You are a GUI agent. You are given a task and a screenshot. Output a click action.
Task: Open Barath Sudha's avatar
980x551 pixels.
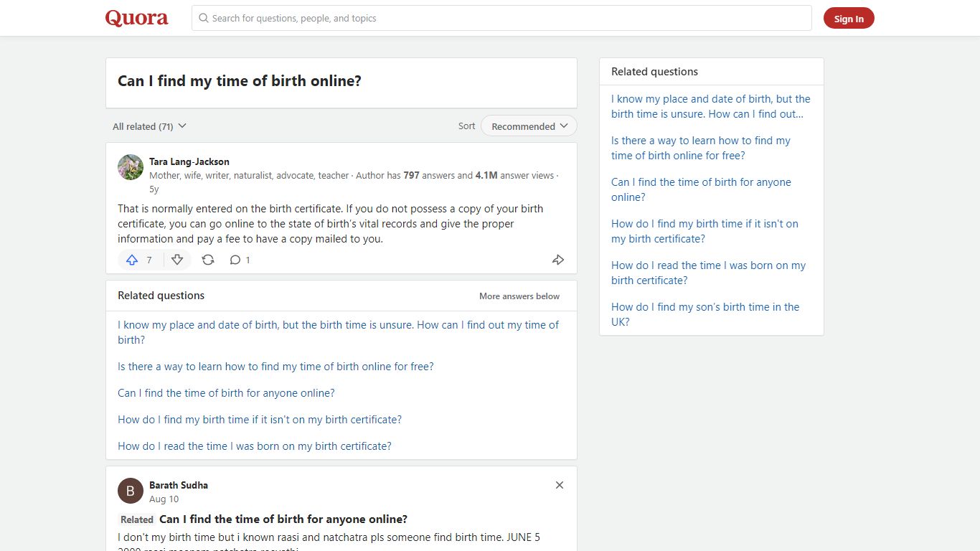click(131, 491)
